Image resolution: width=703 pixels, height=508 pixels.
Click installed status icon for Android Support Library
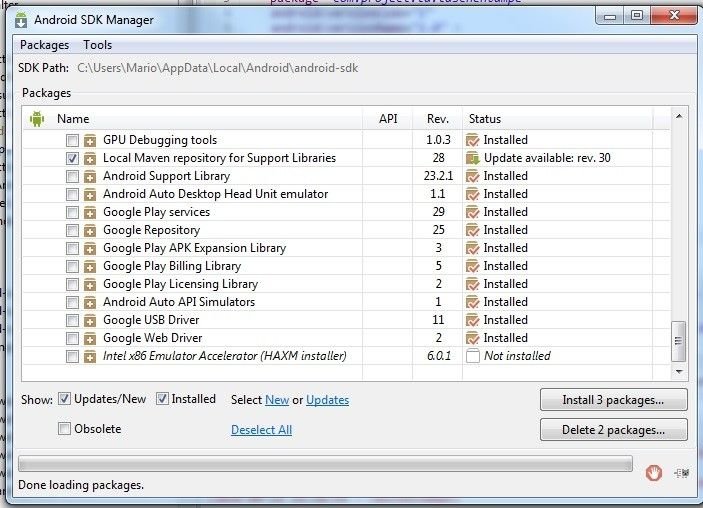(x=473, y=176)
